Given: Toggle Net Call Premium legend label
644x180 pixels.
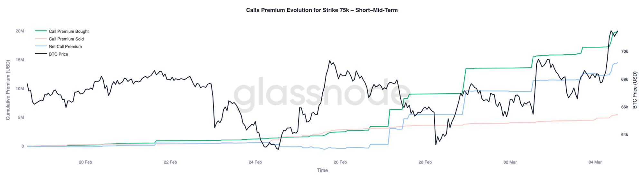Looking at the screenshot, I should pos(65,47).
